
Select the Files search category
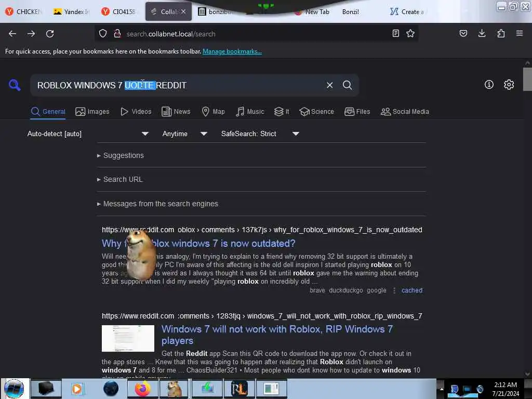[x=357, y=111]
